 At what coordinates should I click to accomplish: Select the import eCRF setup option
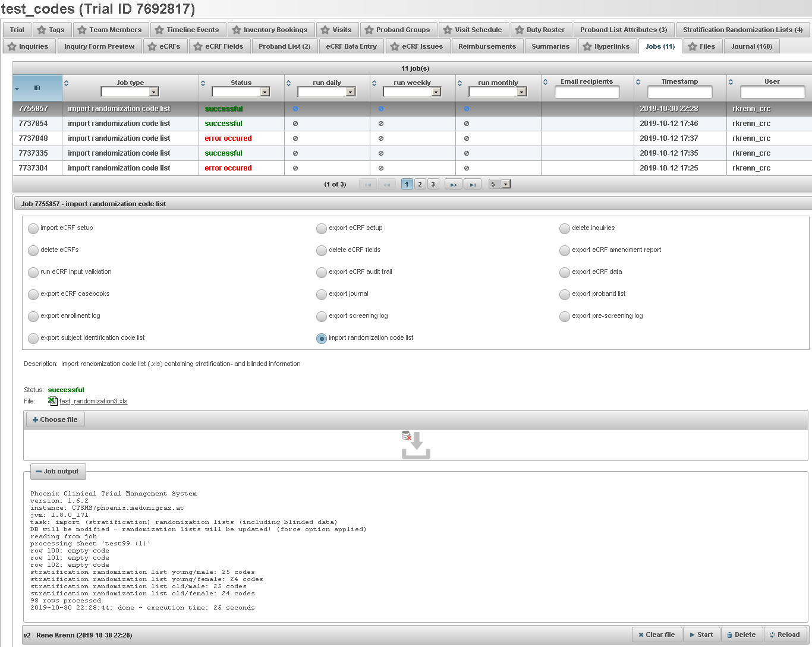pyautogui.click(x=33, y=228)
